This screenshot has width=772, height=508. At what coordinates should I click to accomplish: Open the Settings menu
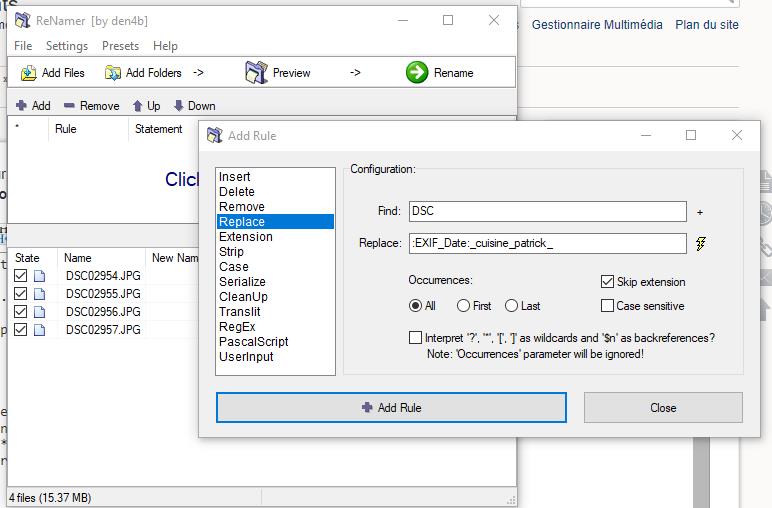tap(67, 45)
